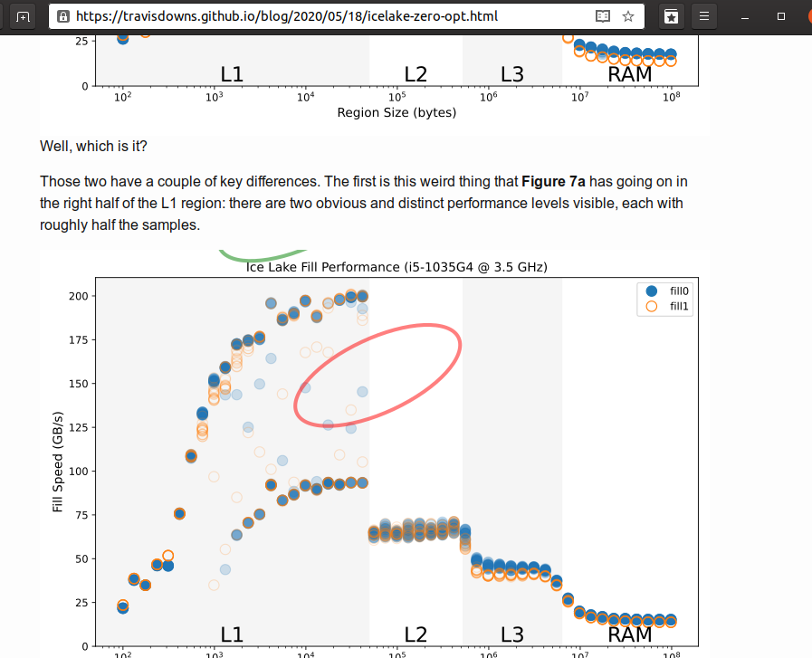This screenshot has width=812, height=658.
Task: Click the 75 tick on the y-axis
Action: click(x=81, y=515)
